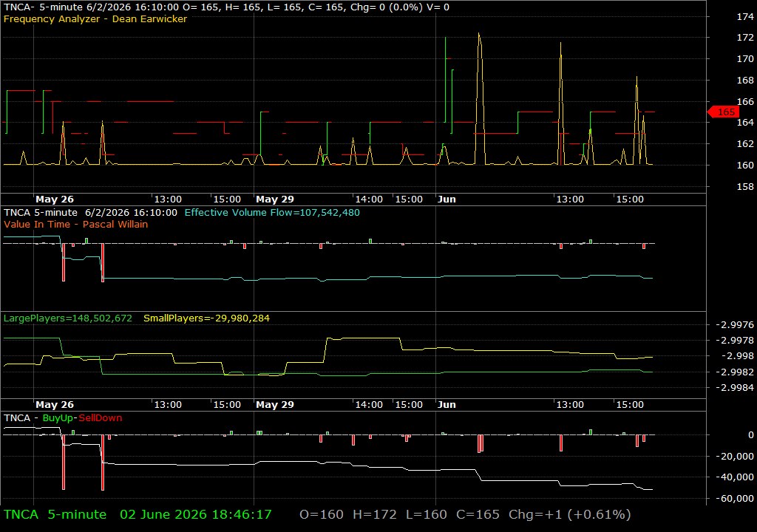Click the 0 scale value in BuyUp panel
757x532 pixels.
tap(751, 435)
